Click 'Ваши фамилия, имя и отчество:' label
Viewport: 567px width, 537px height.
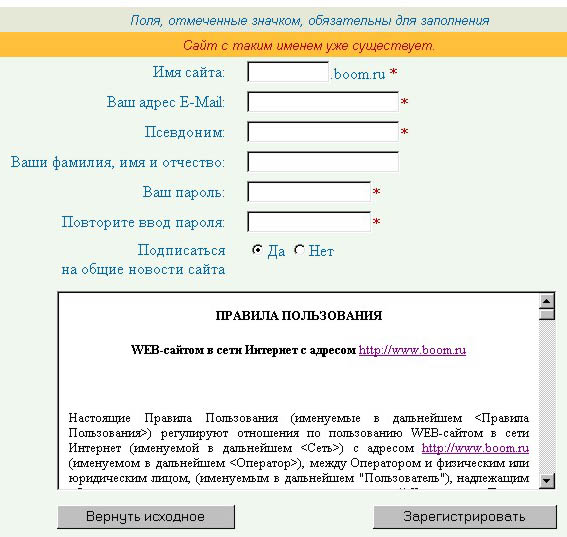point(118,162)
